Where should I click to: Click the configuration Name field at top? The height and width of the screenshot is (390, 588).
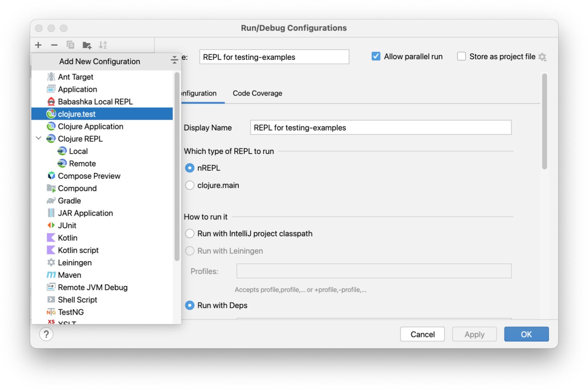274,57
